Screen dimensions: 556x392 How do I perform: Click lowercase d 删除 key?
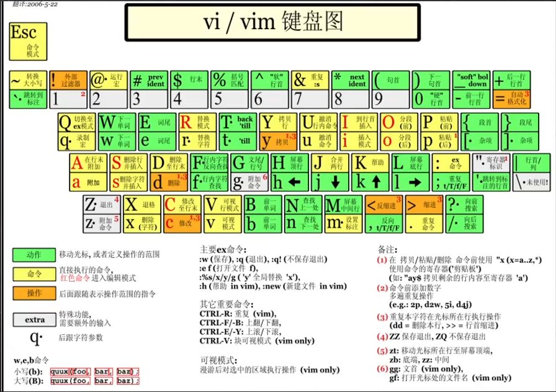click(x=169, y=182)
